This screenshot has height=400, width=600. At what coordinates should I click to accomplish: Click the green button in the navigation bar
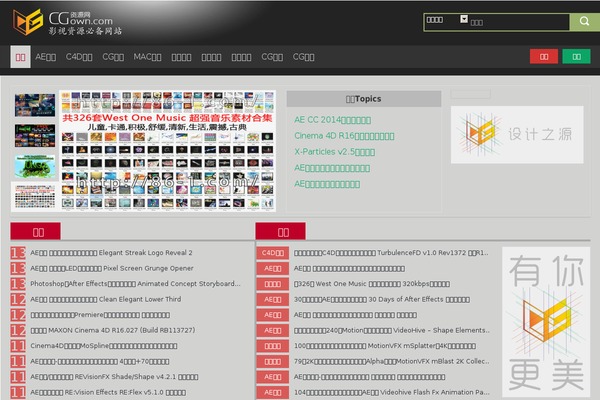[x=576, y=57]
